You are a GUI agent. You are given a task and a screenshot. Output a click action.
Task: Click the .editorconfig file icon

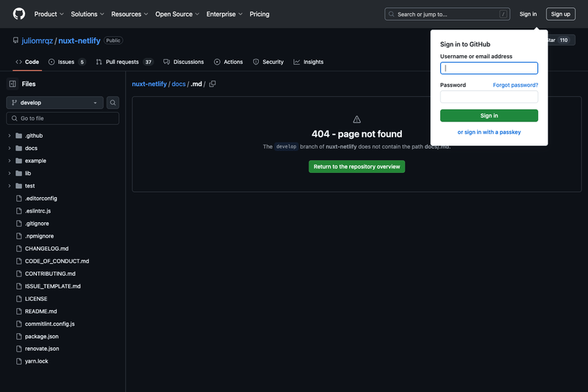pyautogui.click(x=19, y=198)
